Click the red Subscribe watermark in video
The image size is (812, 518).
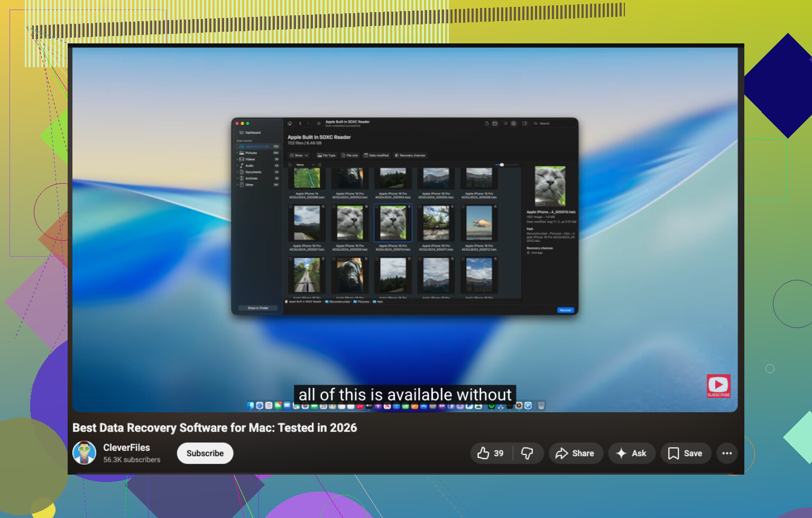(x=718, y=386)
